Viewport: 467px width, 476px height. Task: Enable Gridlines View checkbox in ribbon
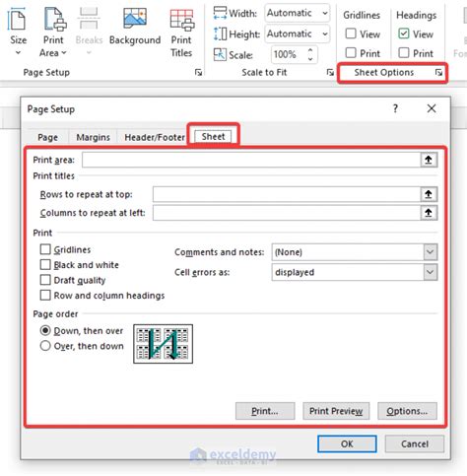pyautogui.click(x=351, y=34)
